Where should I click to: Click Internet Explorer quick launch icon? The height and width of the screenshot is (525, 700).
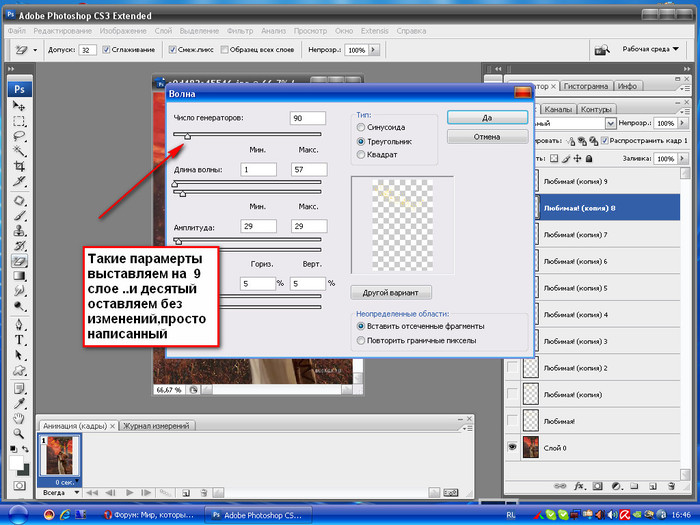tap(65, 515)
